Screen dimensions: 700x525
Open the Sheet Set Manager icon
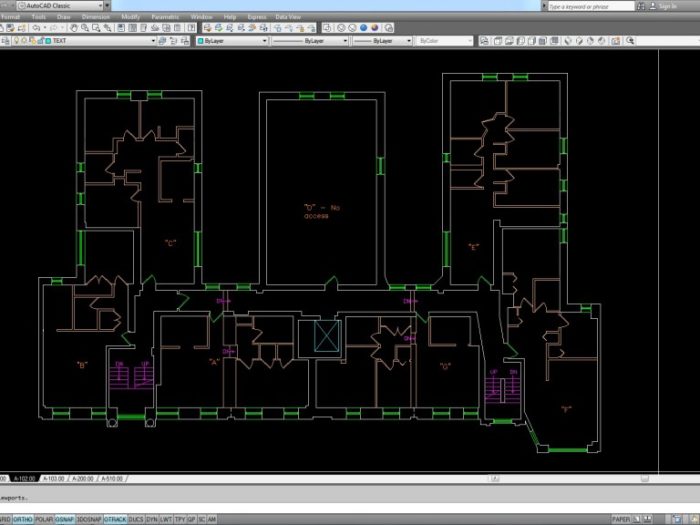click(x=155, y=28)
